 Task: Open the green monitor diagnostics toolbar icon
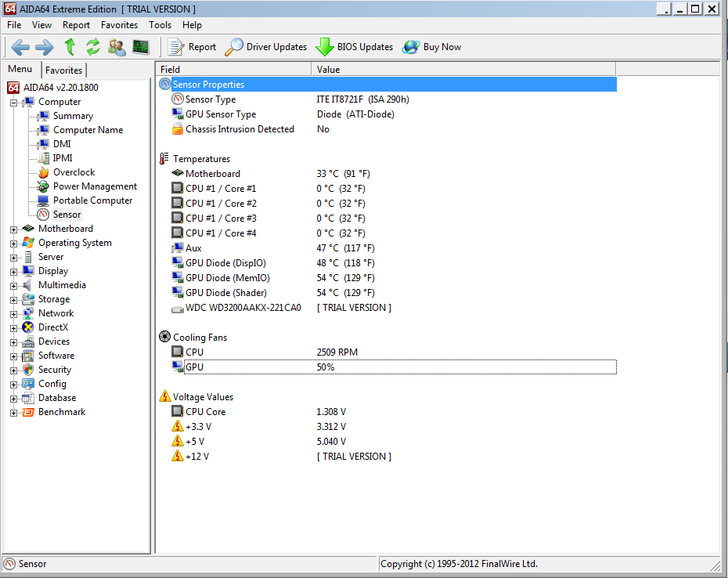pos(141,47)
